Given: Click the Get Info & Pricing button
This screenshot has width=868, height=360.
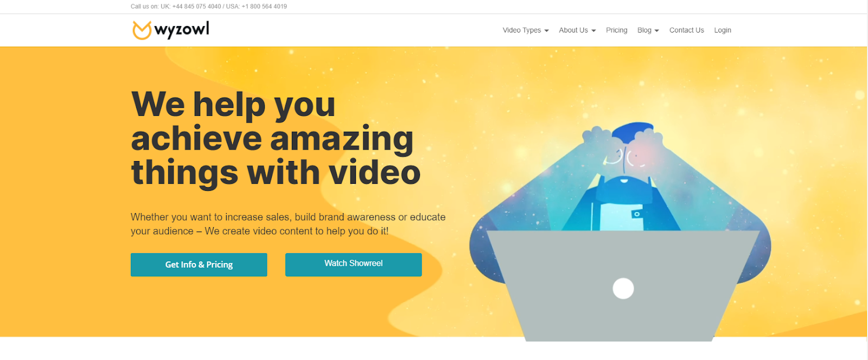Looking at the screenshot, I should coord(199,265).
